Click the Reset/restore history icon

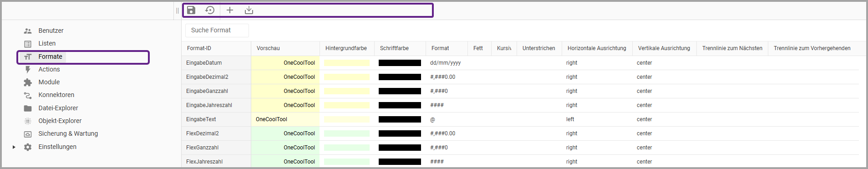(x=210, y=10)
